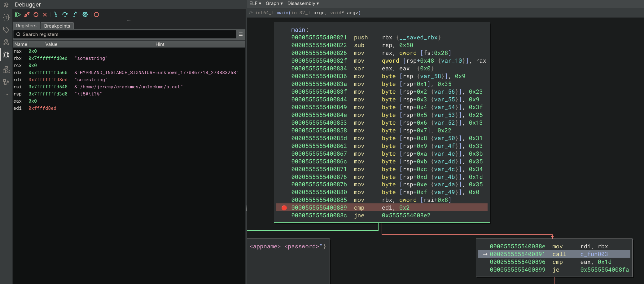
Task: Kill the target with red X icon
Action: click(x=45, y=15)
